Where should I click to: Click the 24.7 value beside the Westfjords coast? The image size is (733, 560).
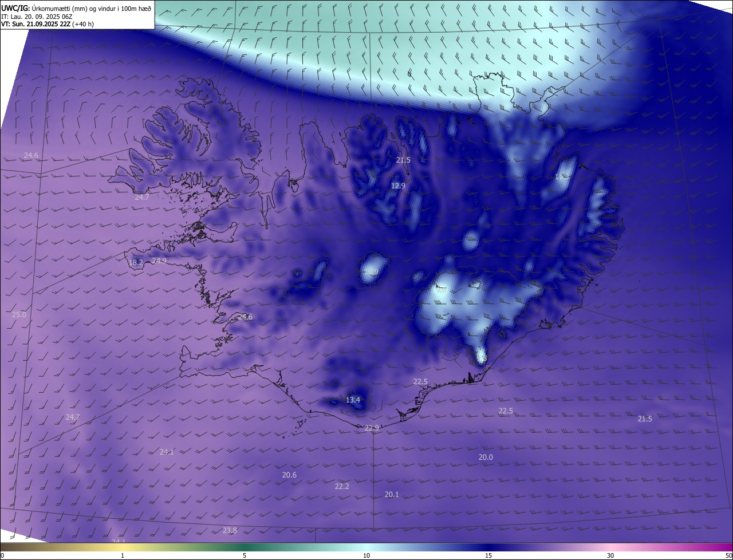[141, 197]
